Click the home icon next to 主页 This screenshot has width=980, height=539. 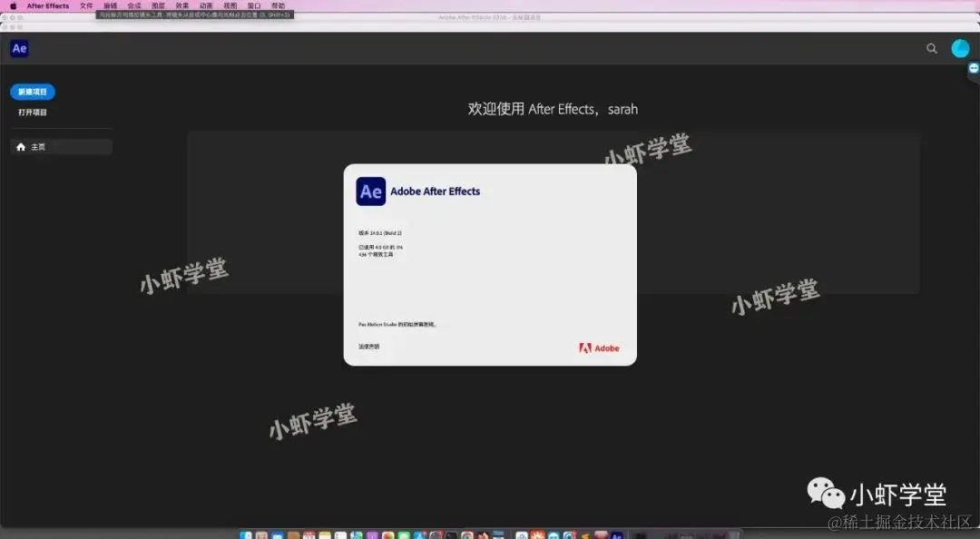[x=21, y=147]
